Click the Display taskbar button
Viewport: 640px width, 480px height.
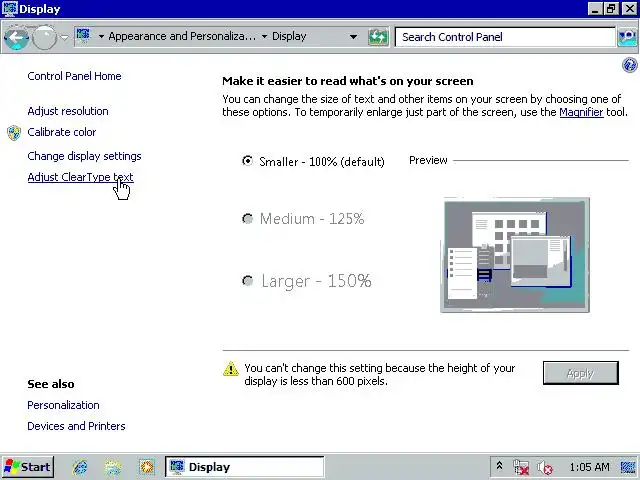pos(244,467)
